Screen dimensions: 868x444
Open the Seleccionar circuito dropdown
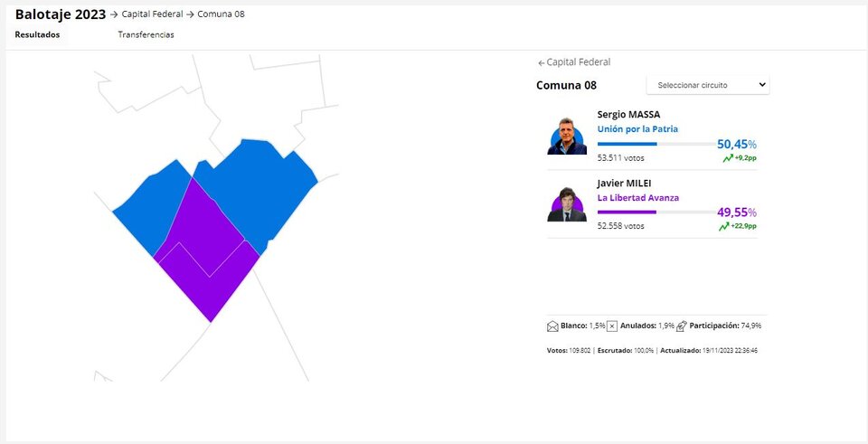click(x=707, y=85)
